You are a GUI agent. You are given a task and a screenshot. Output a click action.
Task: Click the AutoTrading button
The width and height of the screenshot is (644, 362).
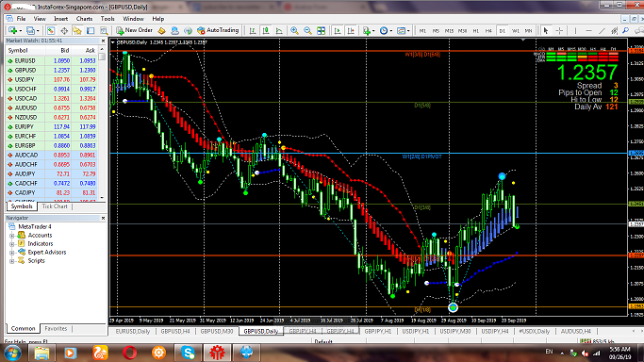pos(218,30)
